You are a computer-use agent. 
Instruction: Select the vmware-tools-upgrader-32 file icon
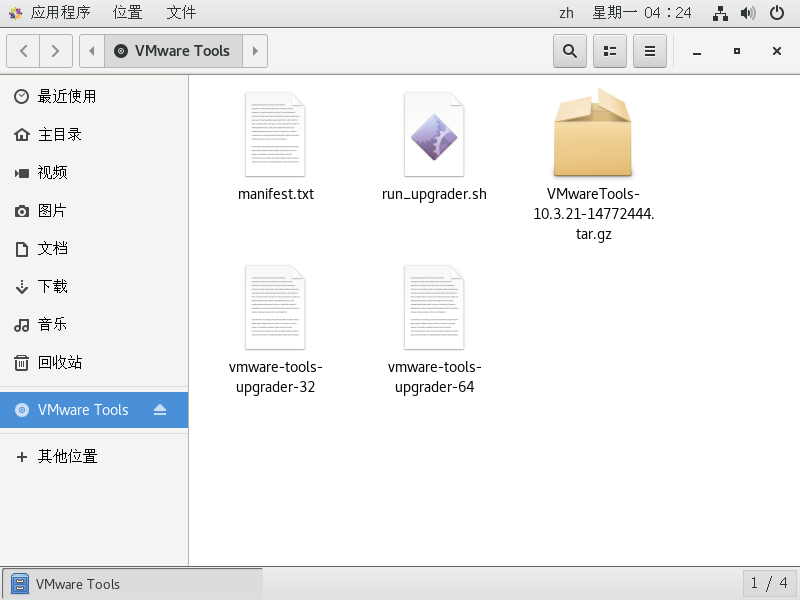pos(275,307)
